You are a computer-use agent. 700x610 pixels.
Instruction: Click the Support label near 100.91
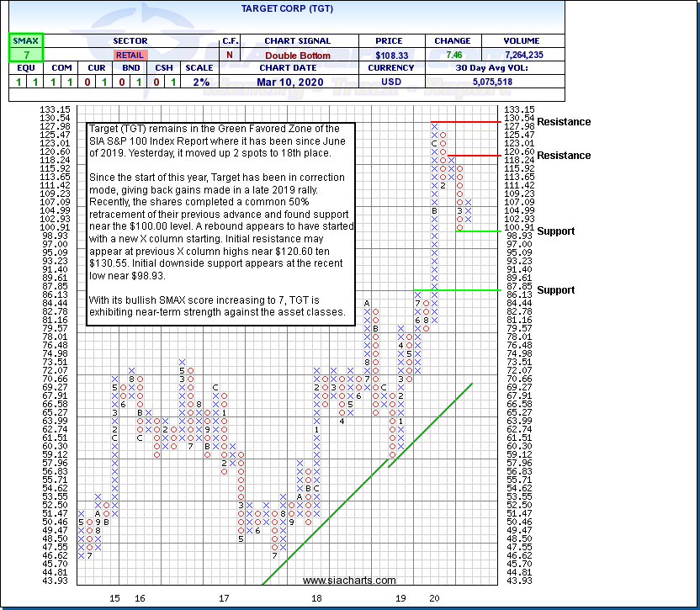(x=556, y=231)
